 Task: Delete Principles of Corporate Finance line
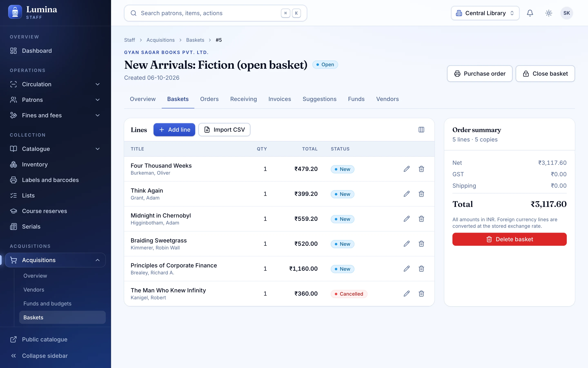(421, 269)
